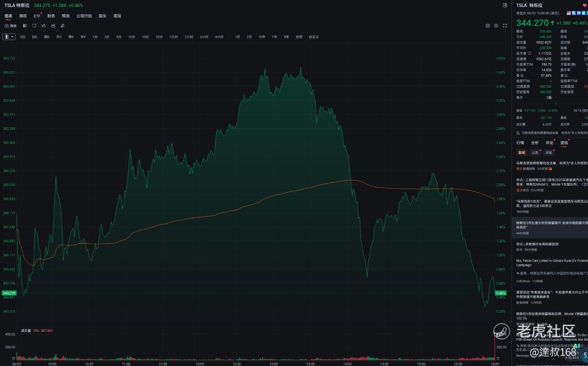Switch to 评论 panel tab
The width and height of the screenshot is (588, 366).
point(549,143)
